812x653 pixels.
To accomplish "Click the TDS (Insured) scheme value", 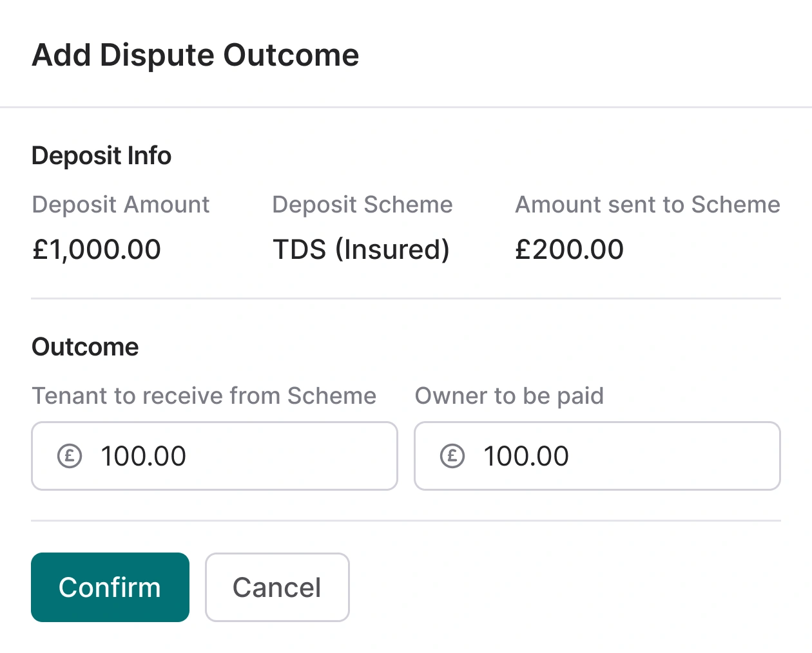I will pos(361,249).
